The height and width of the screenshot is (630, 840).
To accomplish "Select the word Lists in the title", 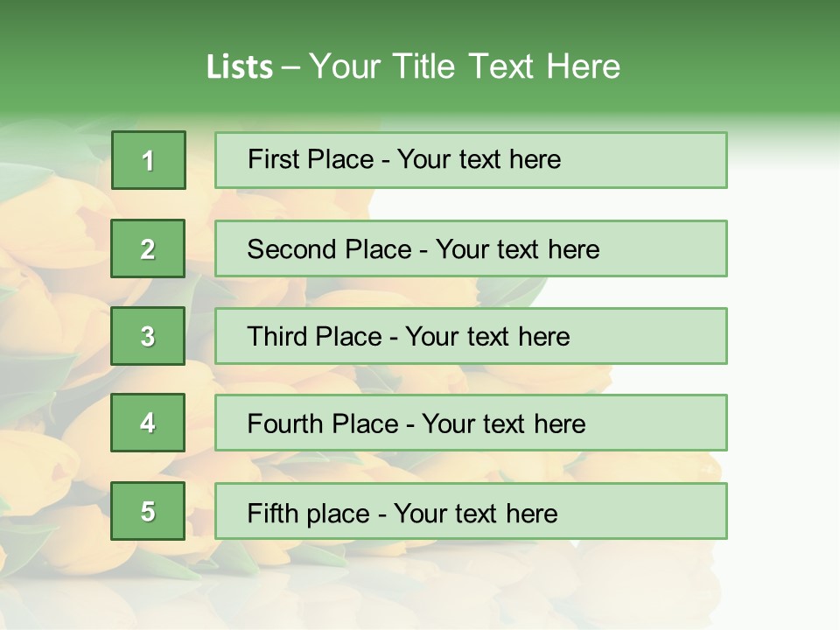I will (240, 67).
